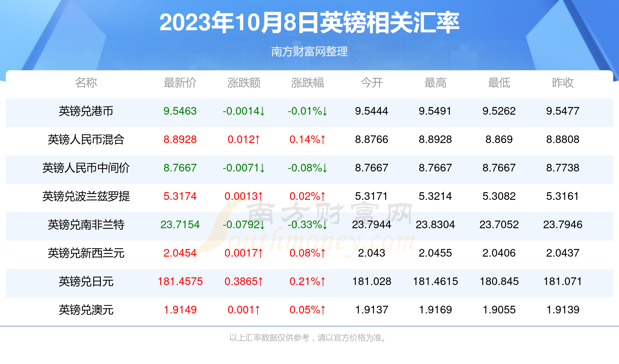Screen dimensions: 619x364
Task: Select the row name 英镑兑新西兰元
Action: click(86, 253)
